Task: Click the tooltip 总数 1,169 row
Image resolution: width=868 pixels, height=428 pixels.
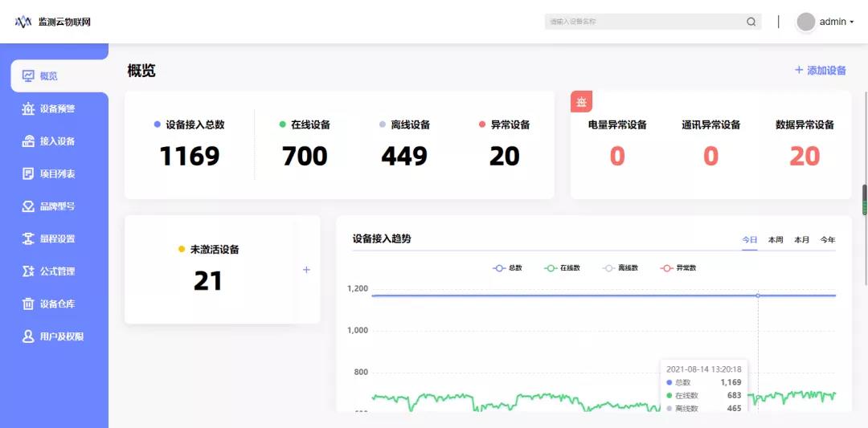Action: (x=703, y=382)
